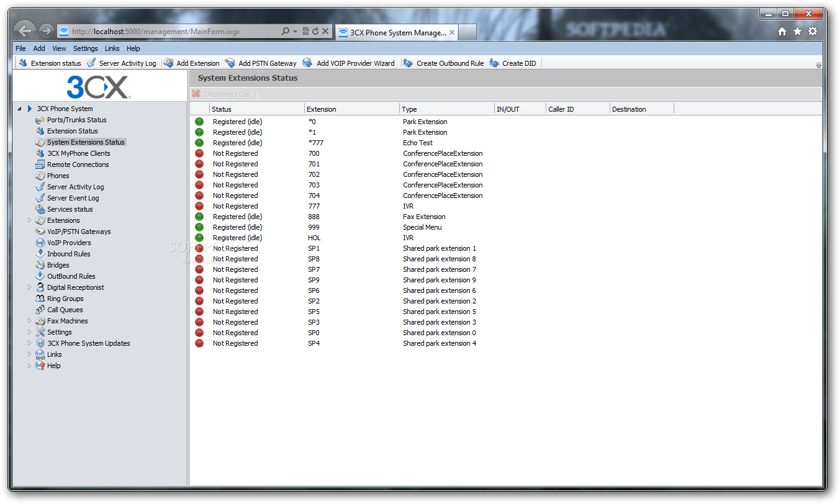
Task: Select the 999 Special Menu row
Action: (x=505, y=227)
